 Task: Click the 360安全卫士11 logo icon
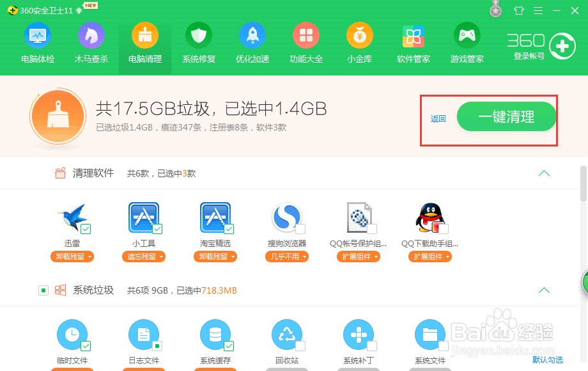pos(12,10)
